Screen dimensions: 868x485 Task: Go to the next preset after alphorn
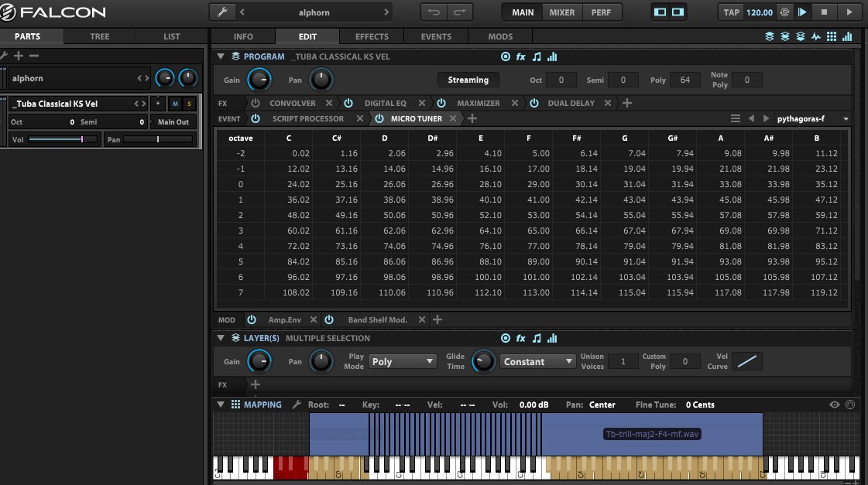386,12
